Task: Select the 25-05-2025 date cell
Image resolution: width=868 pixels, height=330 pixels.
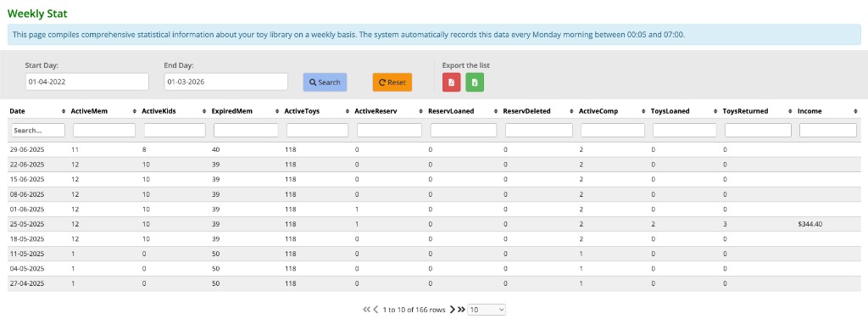Action: (27, 224)
